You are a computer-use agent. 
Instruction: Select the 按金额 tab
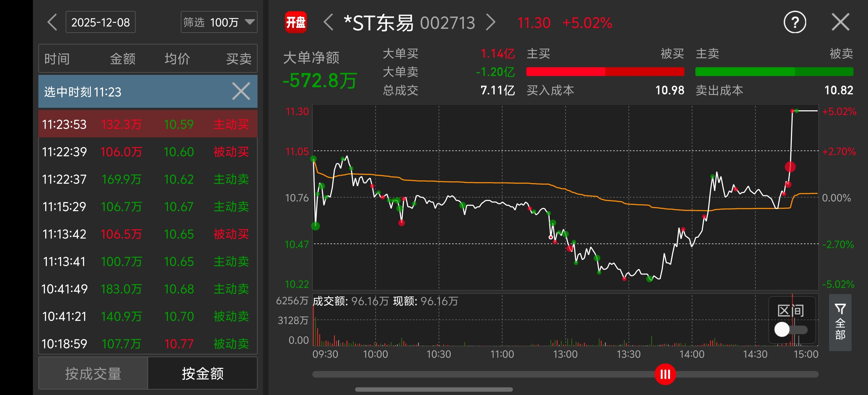pos(202,373)
